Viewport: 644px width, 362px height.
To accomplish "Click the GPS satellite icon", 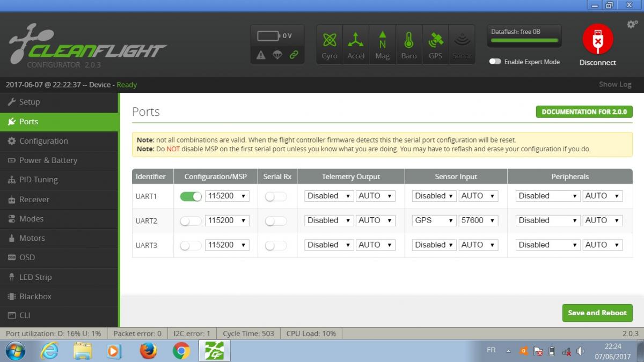I will [435, 41].
